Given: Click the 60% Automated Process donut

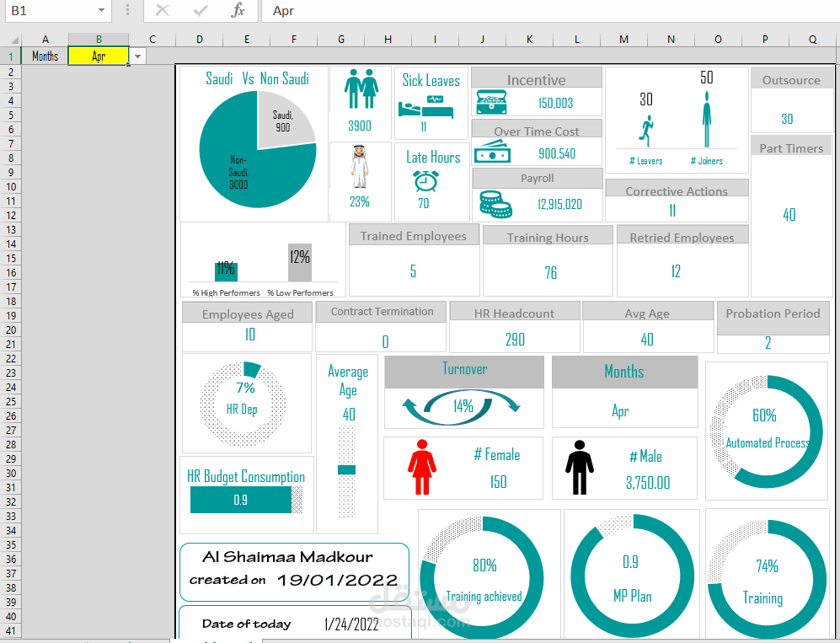Looking at the screenshot, I should pyautogui.click(x=767, y=431).
